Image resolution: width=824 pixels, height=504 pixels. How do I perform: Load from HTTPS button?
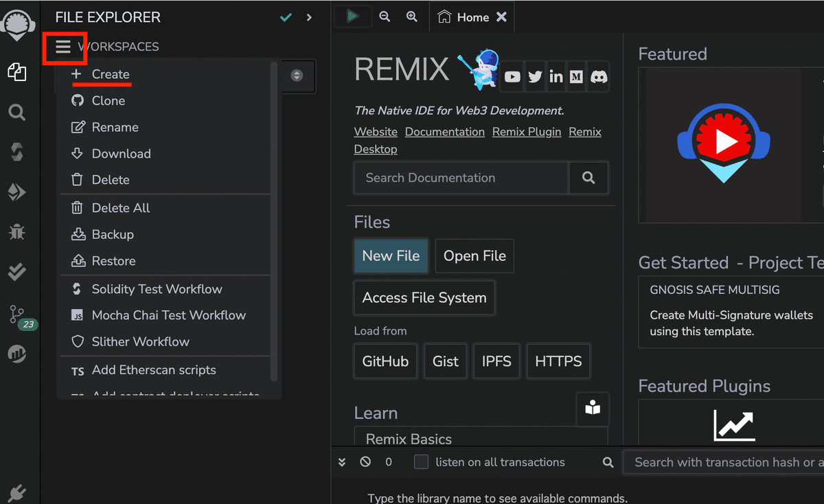point(558,362)
